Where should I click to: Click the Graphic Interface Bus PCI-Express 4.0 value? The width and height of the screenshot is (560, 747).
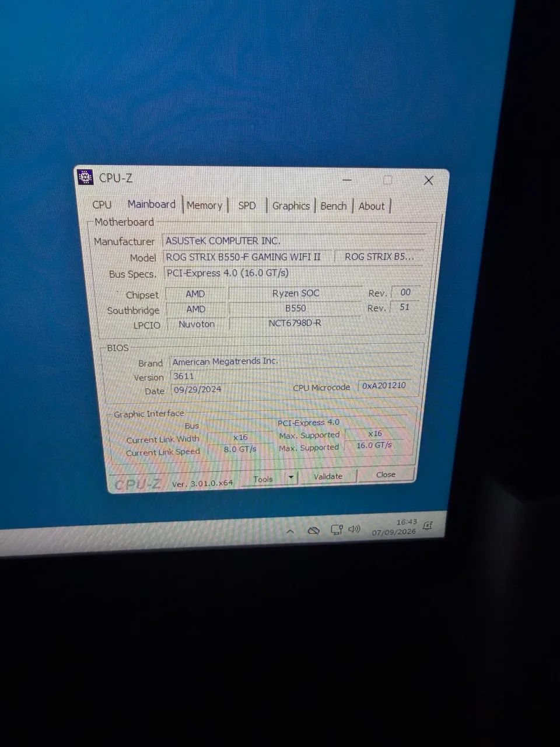click(307, 423)
